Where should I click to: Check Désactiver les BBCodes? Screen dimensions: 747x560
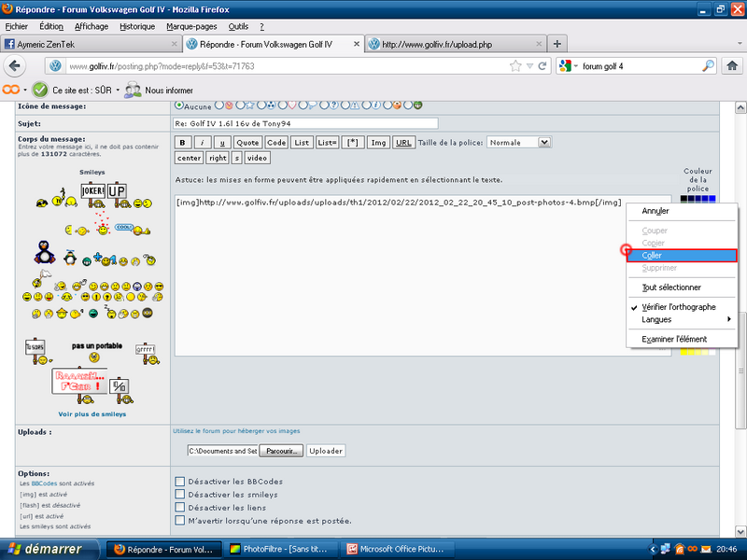pos(179,482)
